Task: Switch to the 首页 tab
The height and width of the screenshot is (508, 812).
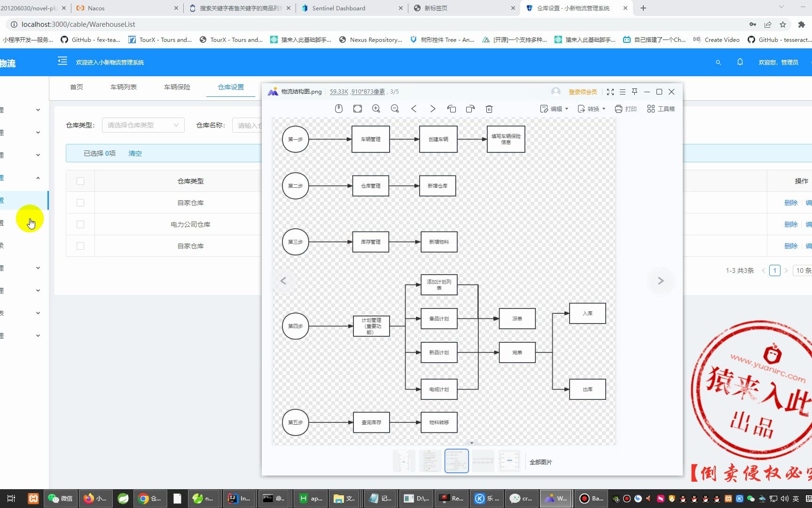Action: (x=77, y=87)
